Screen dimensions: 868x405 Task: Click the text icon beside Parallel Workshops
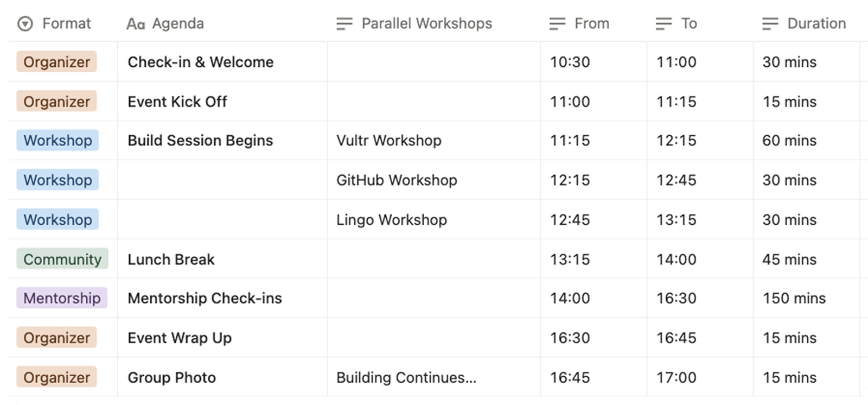pos(344,24)
